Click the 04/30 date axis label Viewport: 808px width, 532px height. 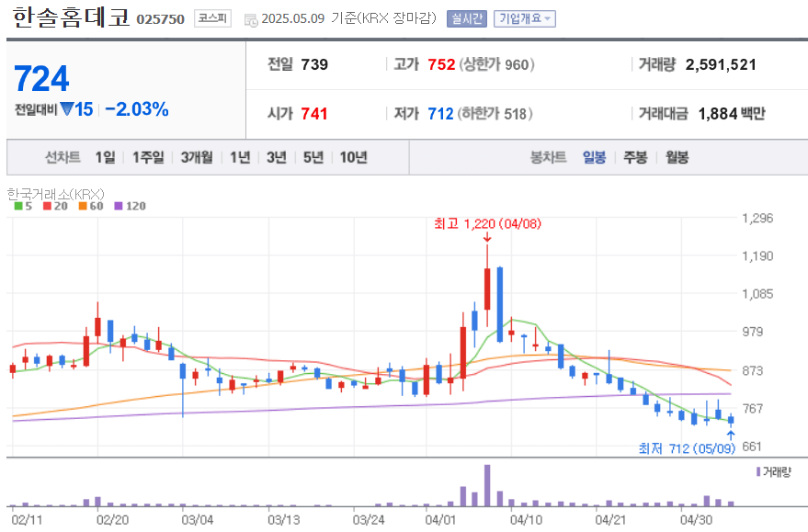coord(696,520)
